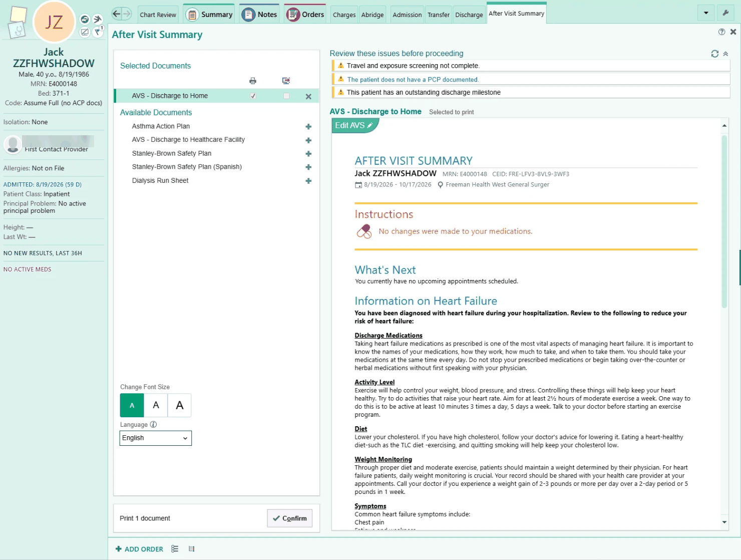Click the Confirm button
Image resolution: width=741 pixels, height=560 pixels.
(290, 518)
